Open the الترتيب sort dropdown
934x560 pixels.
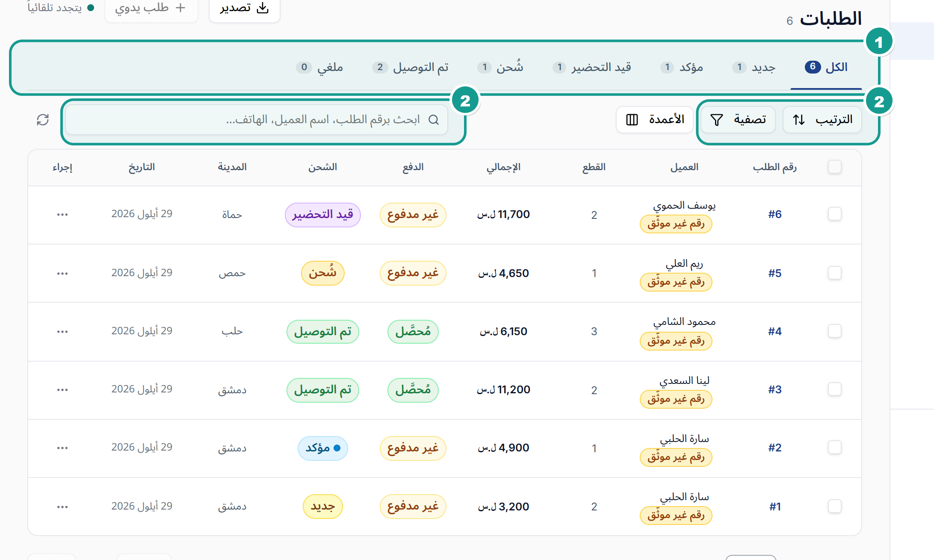click(x=822, y=120)
